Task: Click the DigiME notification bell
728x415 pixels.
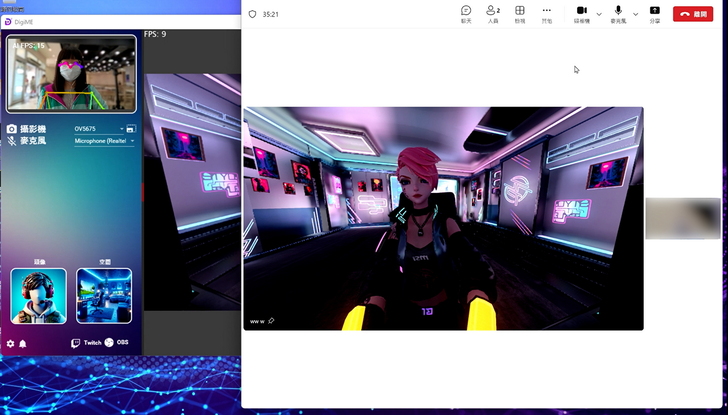Action: tap(23, 343)
